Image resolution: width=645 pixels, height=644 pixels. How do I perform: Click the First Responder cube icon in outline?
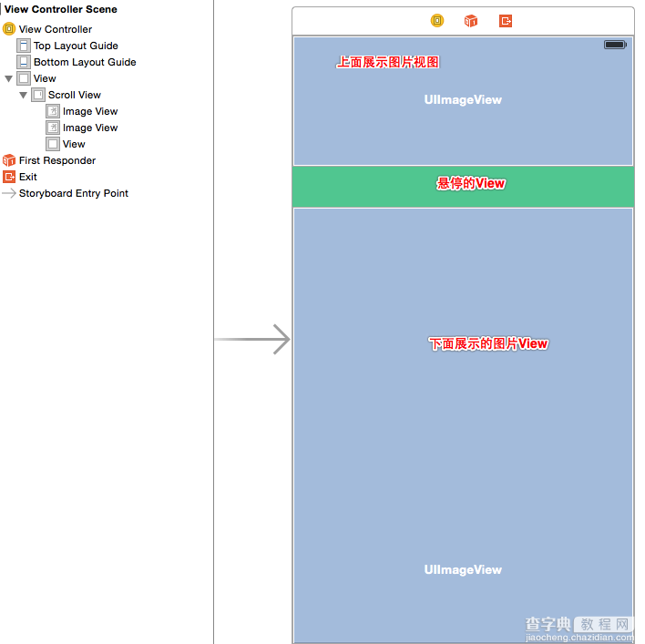pos(8,160)
